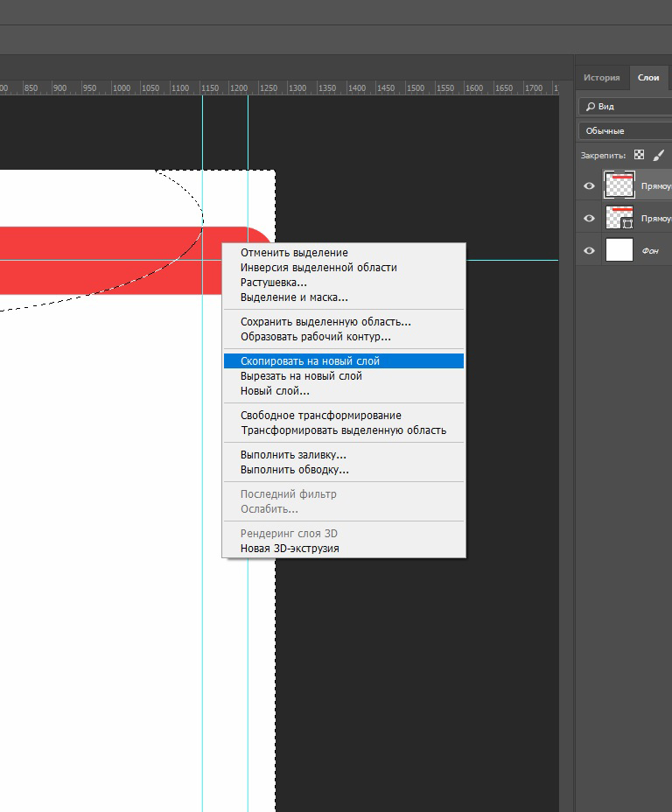The width and height of the screenshot is (672, 812).
Task: Select Инверсия выделенной области
Action: pos(318,268)
